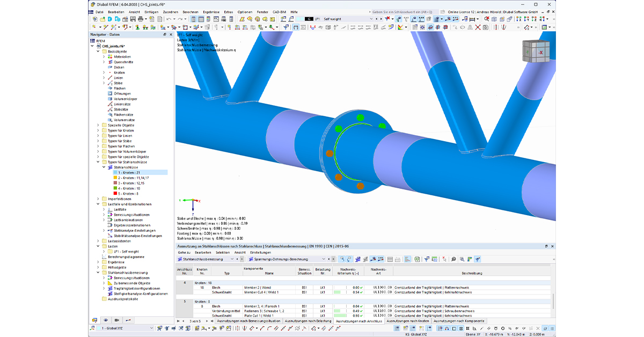Click the first record navigation arrow
644x337 pixels.
(x=178, y=321)
